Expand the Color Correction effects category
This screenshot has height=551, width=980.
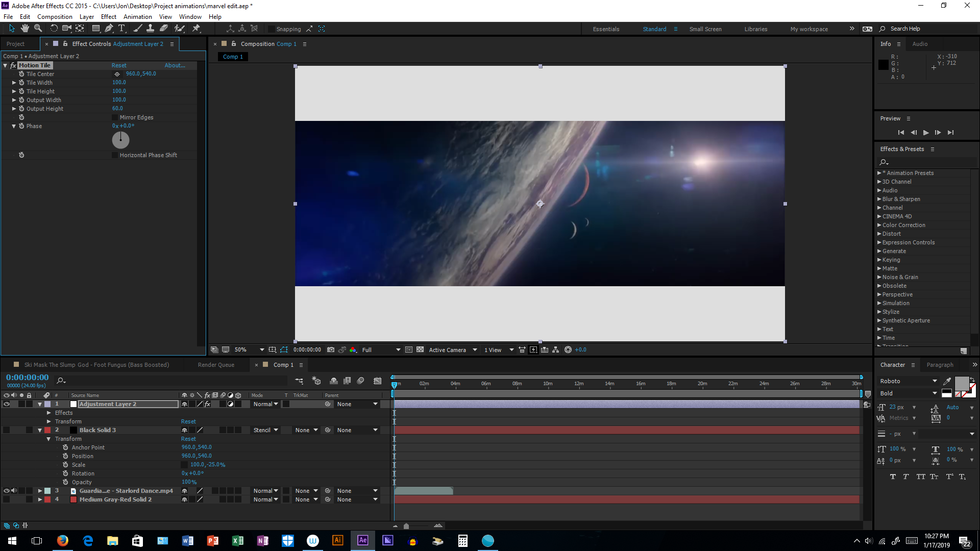click(x=879, y=225)
